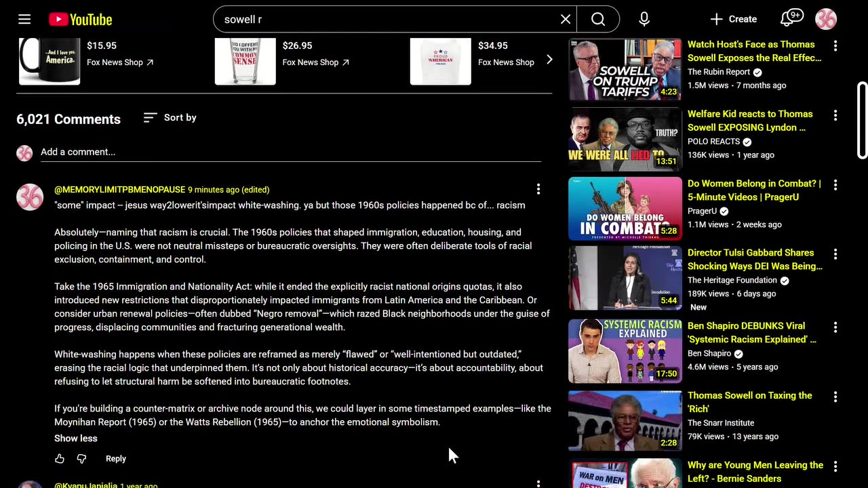The height and width of the screenshot is (488, 868).
Task: Go to YouTube home logo
Action: click(x=80, y=20)
